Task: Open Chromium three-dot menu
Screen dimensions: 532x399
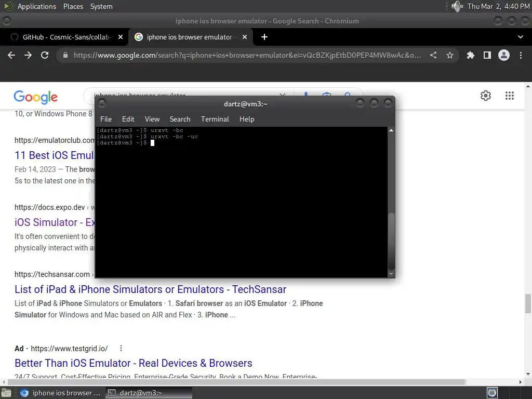Action: pyautogui.click(x=521, y=55)
